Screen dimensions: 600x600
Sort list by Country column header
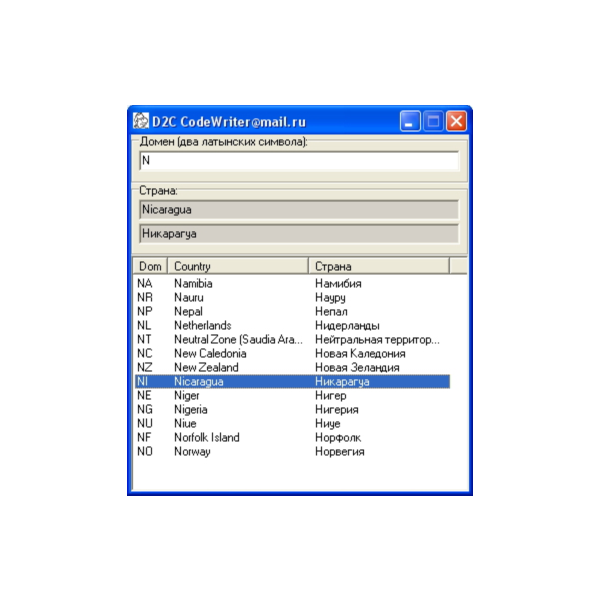tap(238, 266)
